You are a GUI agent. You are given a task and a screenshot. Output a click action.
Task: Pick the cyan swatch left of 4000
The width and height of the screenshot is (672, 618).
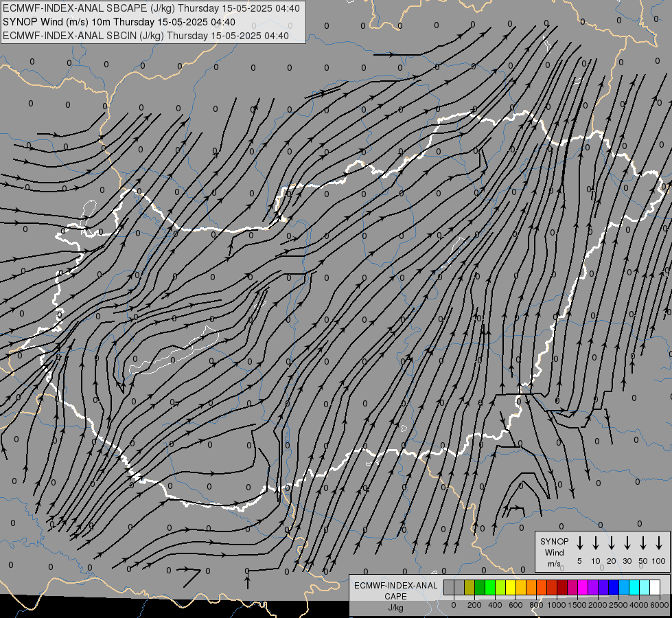[x=634, y=587]
